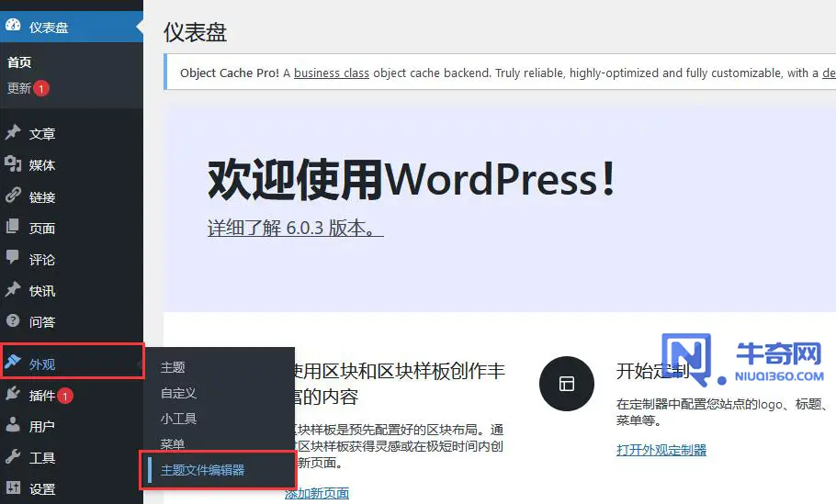Click the red update count badge
Image resolution: width=836 pixels, height=504 pixels.
click(41, 88)
